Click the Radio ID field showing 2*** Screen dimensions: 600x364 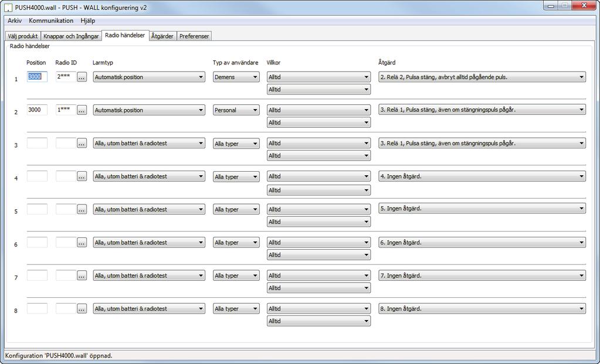coord(66,76)
